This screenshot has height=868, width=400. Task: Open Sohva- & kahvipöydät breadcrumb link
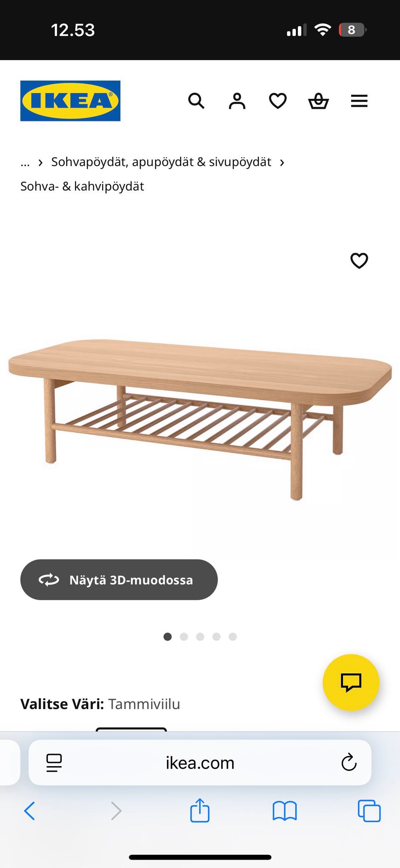point(82,186)
